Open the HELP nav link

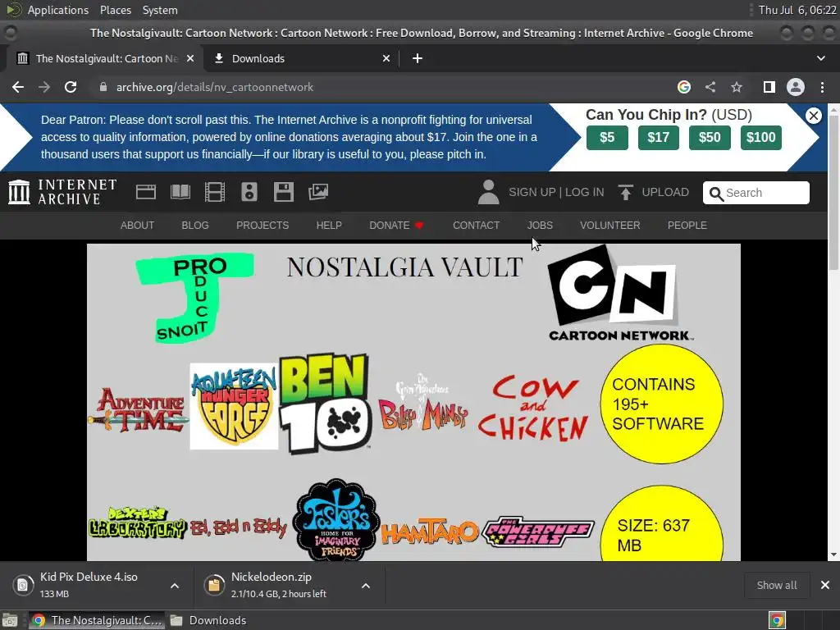(329, 226)
